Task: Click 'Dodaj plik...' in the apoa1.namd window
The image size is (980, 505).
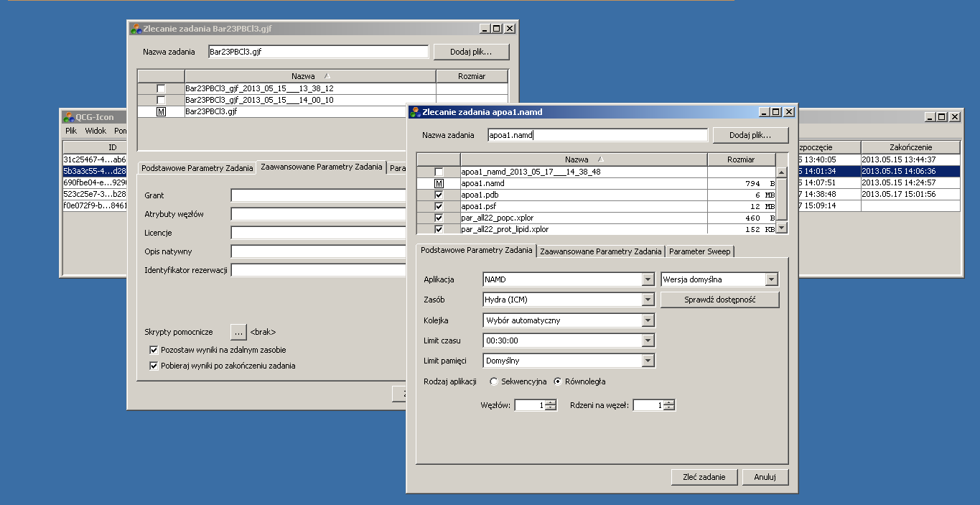Action: point(750,135)
